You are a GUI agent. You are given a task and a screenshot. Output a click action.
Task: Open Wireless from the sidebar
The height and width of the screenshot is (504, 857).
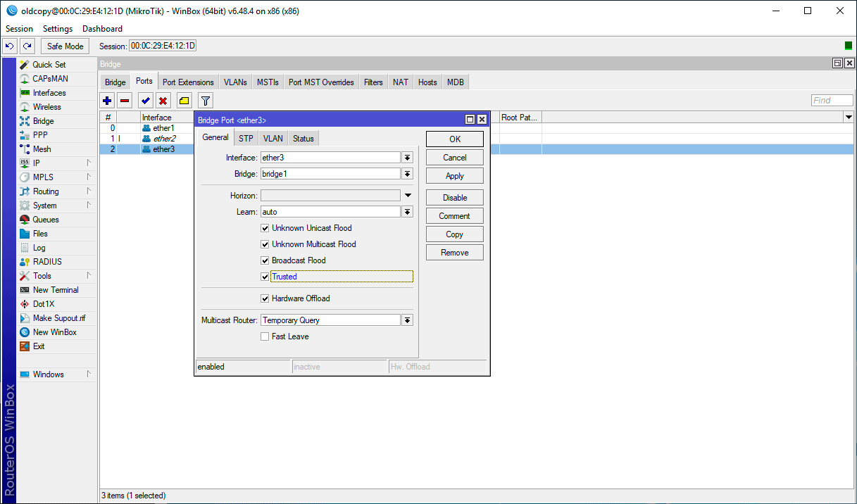coord(46,107)
